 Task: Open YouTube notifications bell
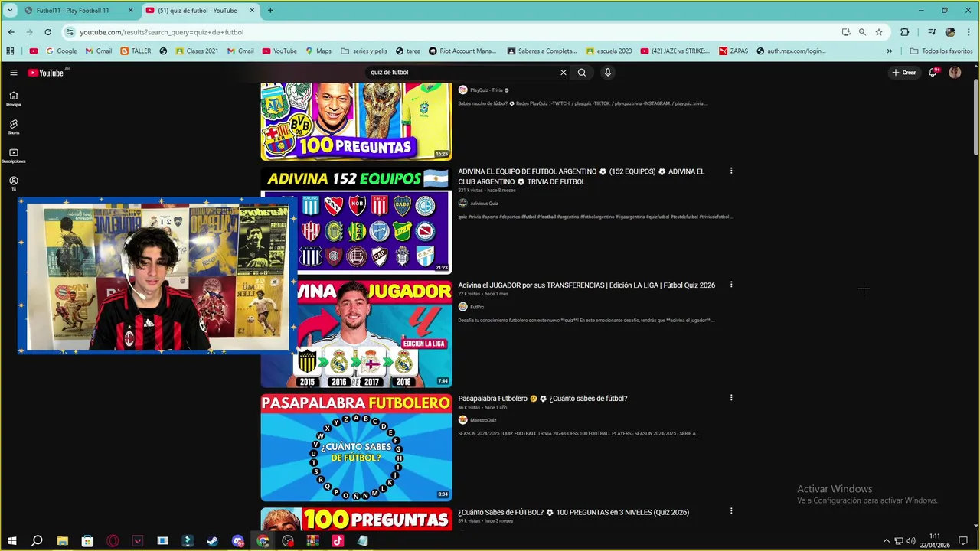pyautogui.click(x=933, y=73)
